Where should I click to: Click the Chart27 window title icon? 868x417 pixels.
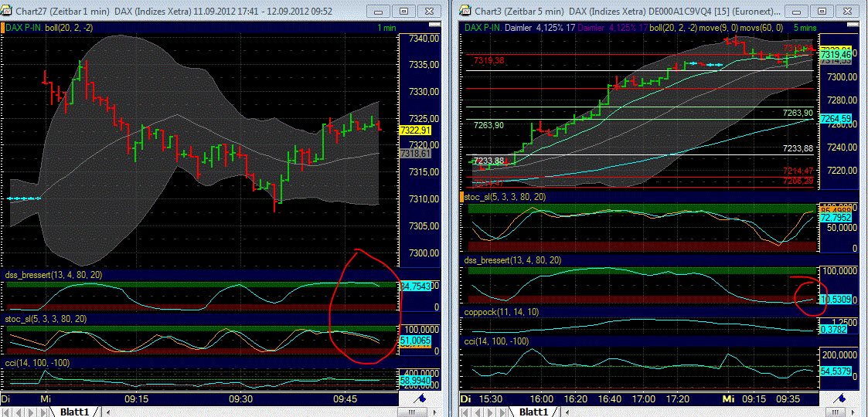pos(7,11)
